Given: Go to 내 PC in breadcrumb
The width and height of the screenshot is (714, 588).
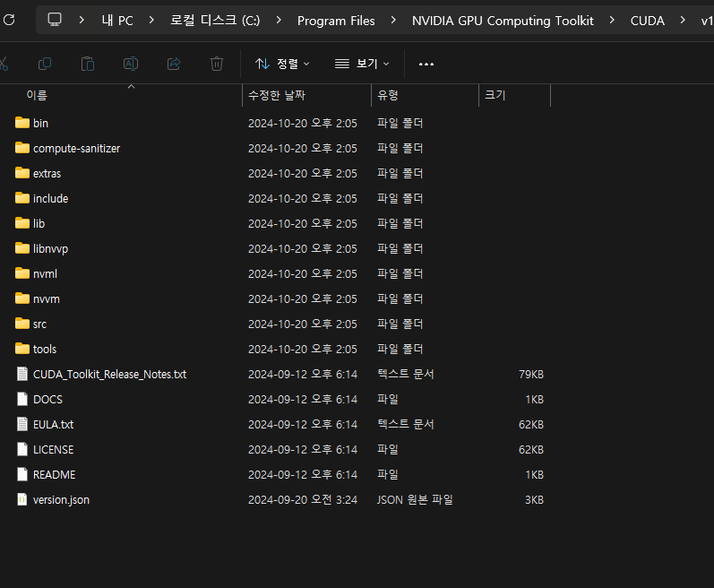Looking at the screenshot, I should pyautogui.click(x=117, y=21).
